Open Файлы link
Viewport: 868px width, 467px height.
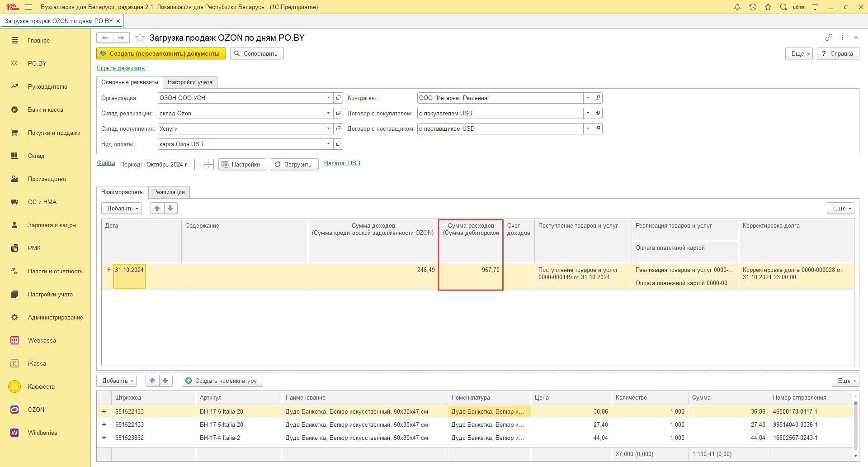pyautogui.click(x=106, y=163)
